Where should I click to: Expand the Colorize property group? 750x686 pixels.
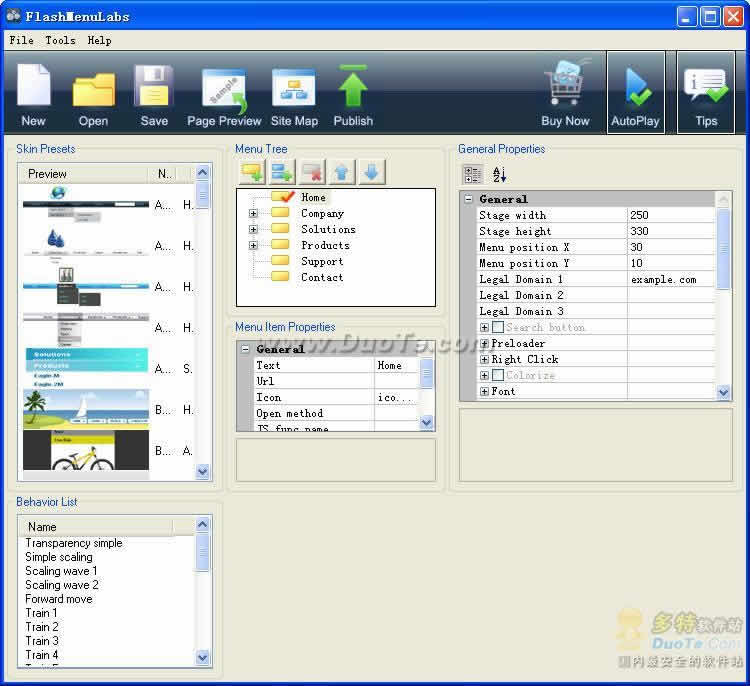484,376
